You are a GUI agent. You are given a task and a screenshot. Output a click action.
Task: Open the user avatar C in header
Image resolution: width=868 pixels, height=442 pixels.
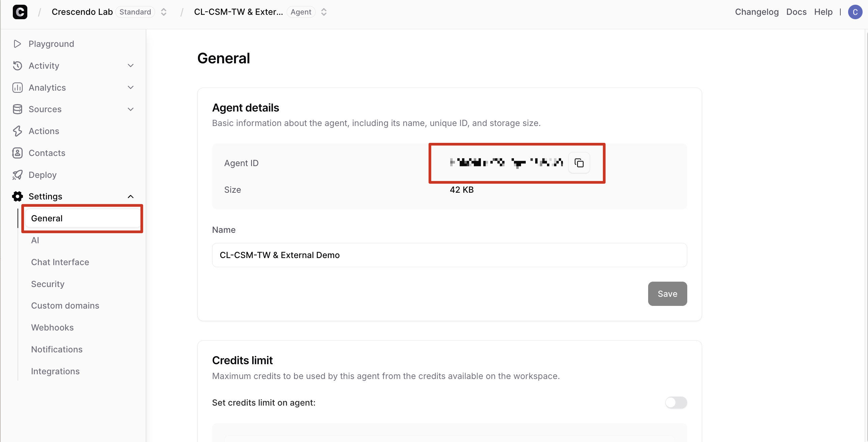click(855, 12)
